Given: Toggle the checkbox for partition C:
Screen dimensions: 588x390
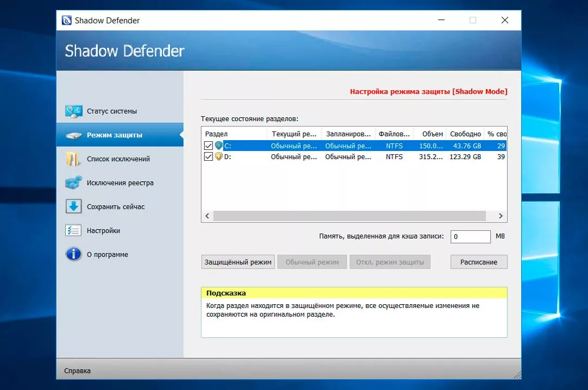Looking at the screenshot, I should point(209,146).
